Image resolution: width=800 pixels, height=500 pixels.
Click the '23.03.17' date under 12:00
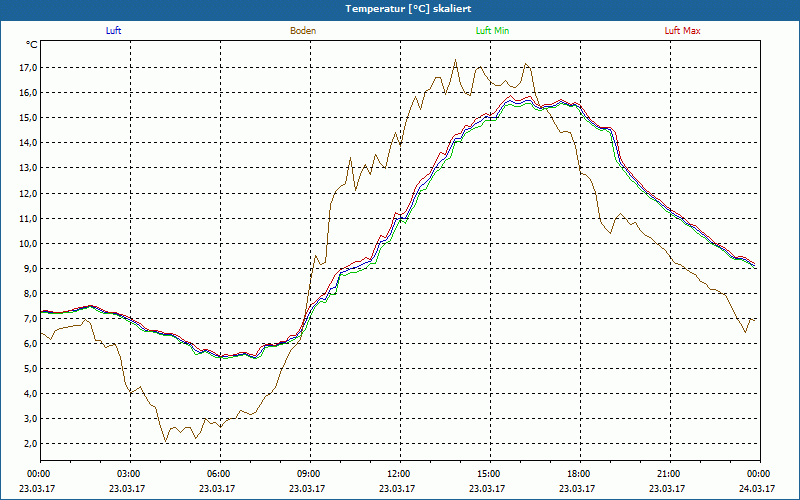[397, 488]
